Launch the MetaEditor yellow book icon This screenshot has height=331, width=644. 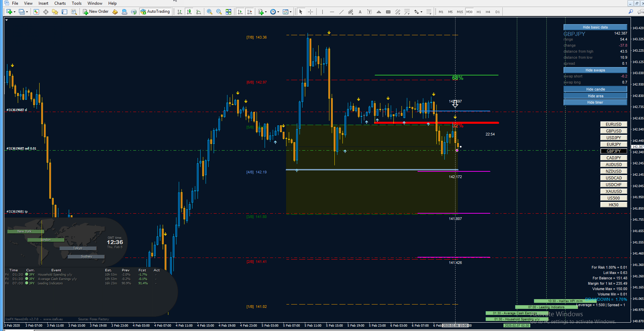(x=115, y=12)
